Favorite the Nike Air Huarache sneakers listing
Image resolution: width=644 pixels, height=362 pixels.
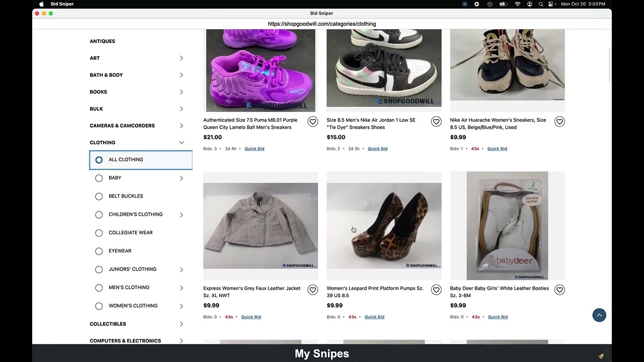tap(559, 122)
